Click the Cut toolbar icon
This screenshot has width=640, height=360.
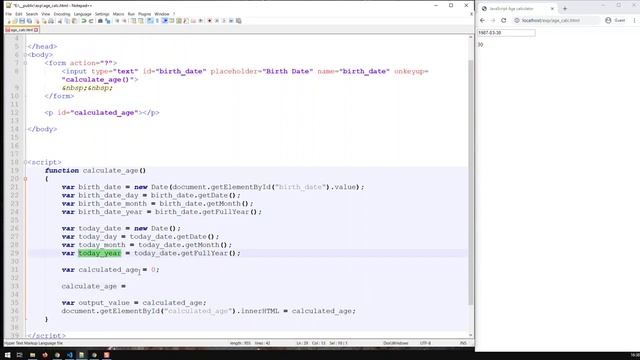pos(60,21)
